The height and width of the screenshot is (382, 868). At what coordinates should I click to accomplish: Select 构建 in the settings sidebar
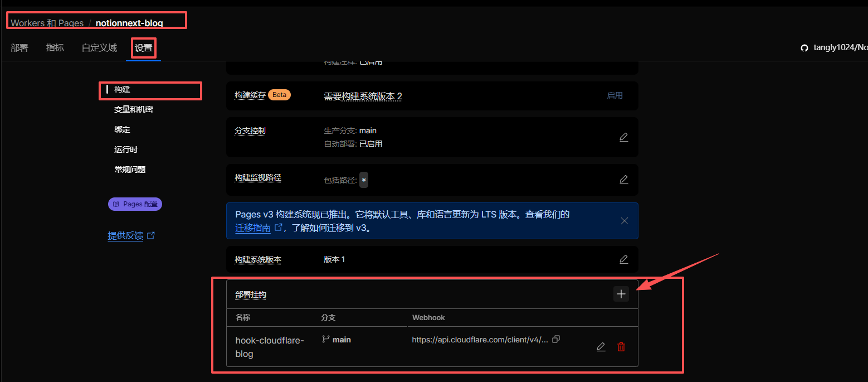[123, 89]
